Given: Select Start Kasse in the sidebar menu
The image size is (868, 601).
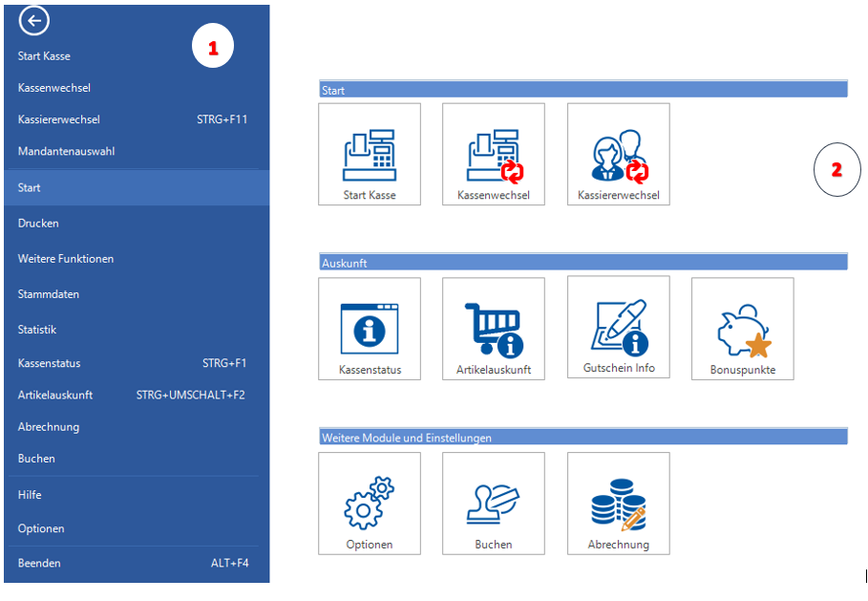Looking at the screenshot, I should (x=44, y=56).
